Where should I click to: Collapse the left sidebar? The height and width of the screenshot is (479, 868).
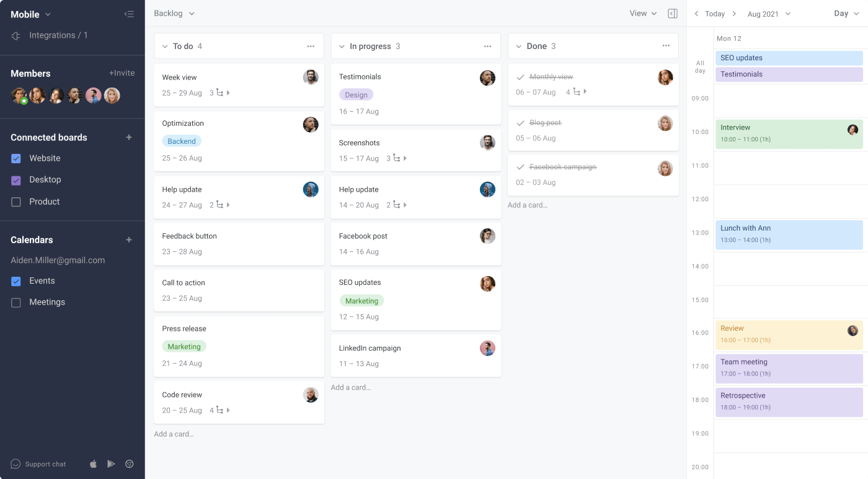(x=129, y=14)
